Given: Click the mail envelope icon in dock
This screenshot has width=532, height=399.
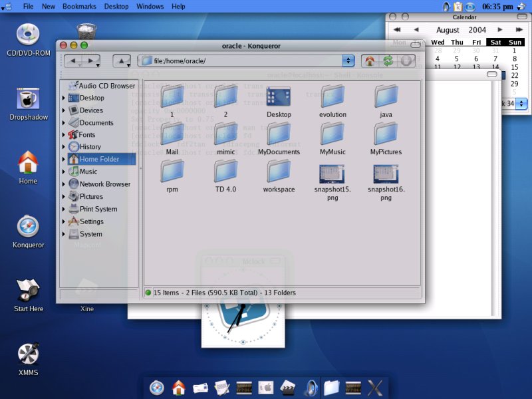Looking at the screenshot, I should [x=200, y=388].
